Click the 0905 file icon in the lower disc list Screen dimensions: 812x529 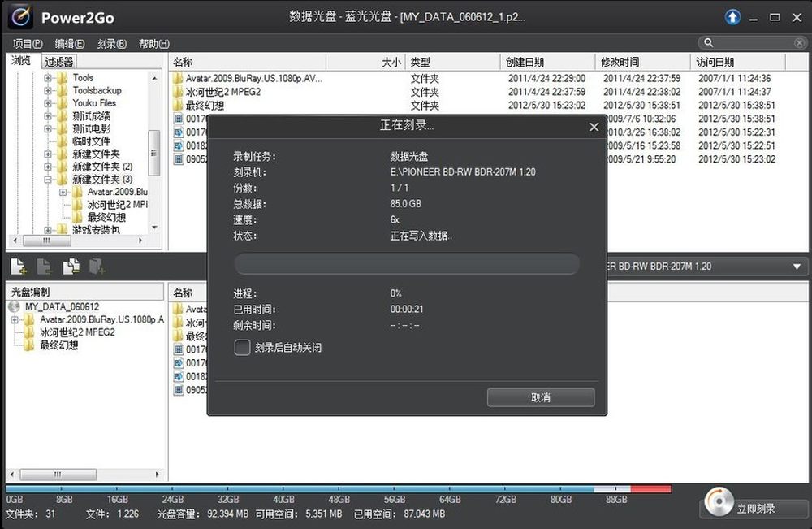(x=178, y=389)
